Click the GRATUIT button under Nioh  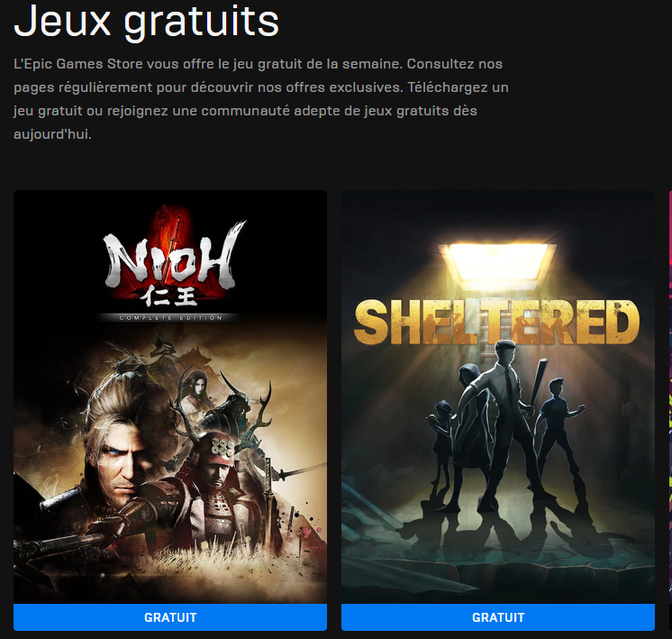(x=170, y=617)
